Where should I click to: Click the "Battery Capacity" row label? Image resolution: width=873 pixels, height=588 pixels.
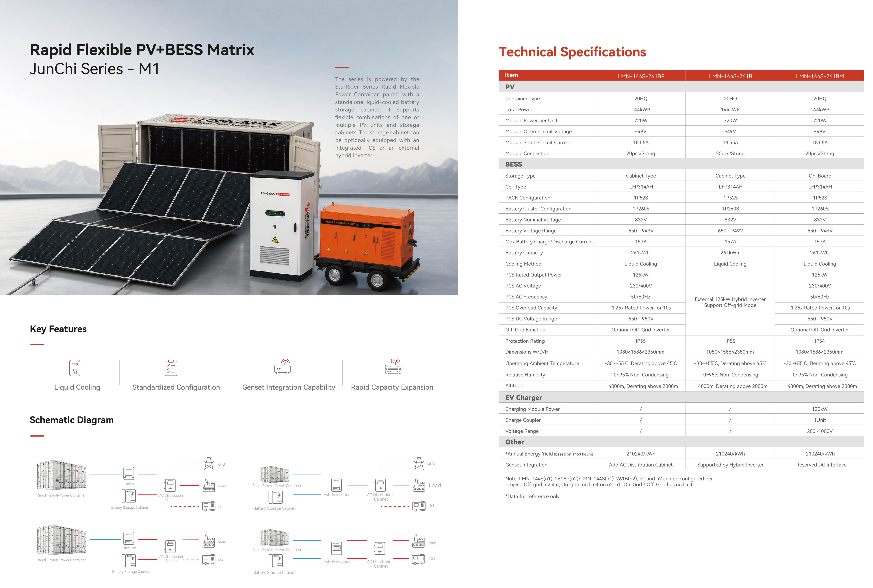pos(524,253)
